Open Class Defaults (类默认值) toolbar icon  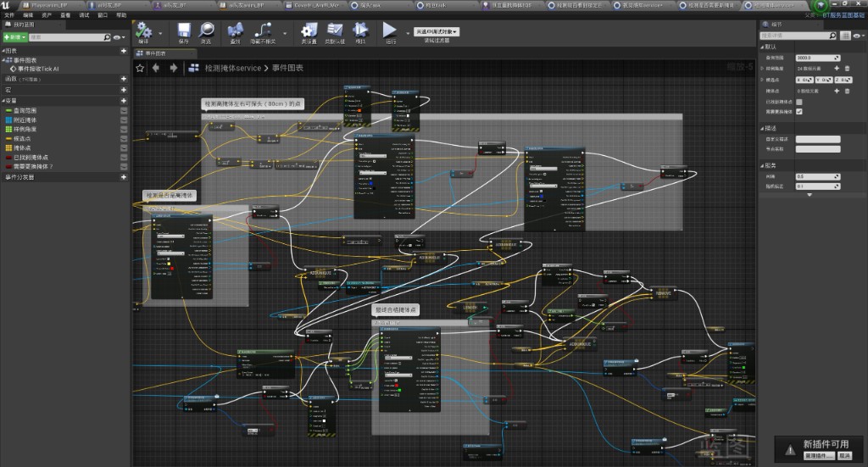point(334,31)
